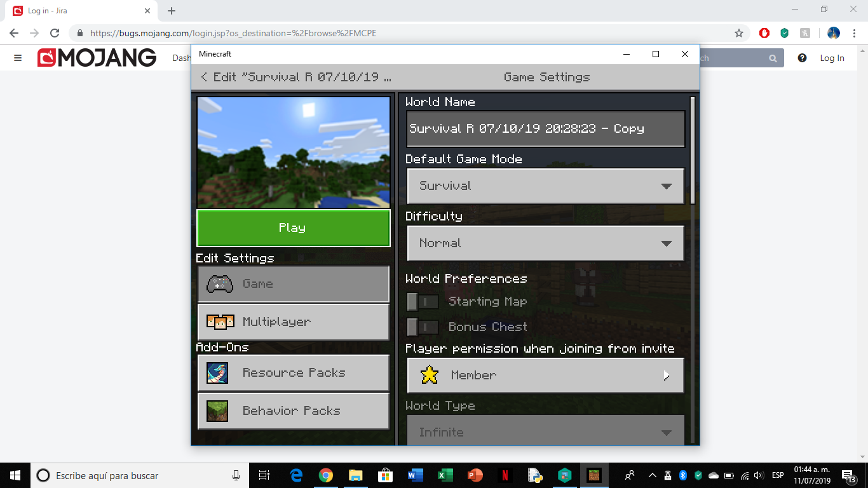Open the Chrome profile avatar
Viewport: 868px width, 488px height.
(834, 33)
